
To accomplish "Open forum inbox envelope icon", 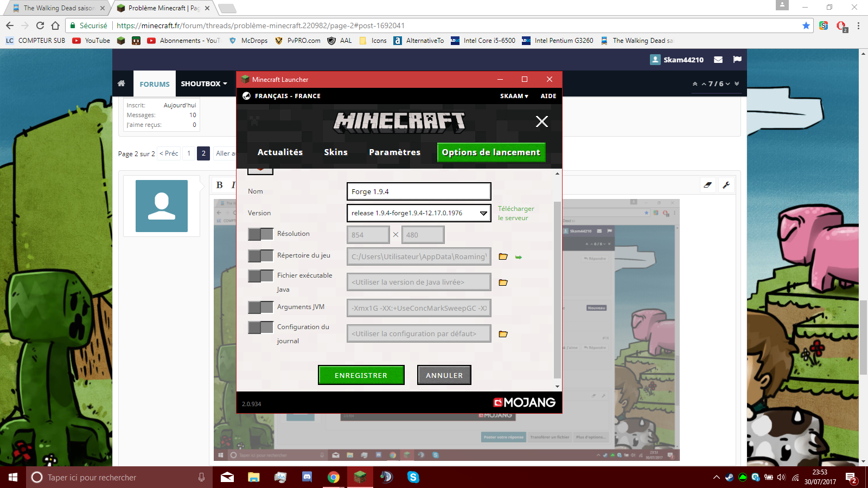I will point(718,60).
